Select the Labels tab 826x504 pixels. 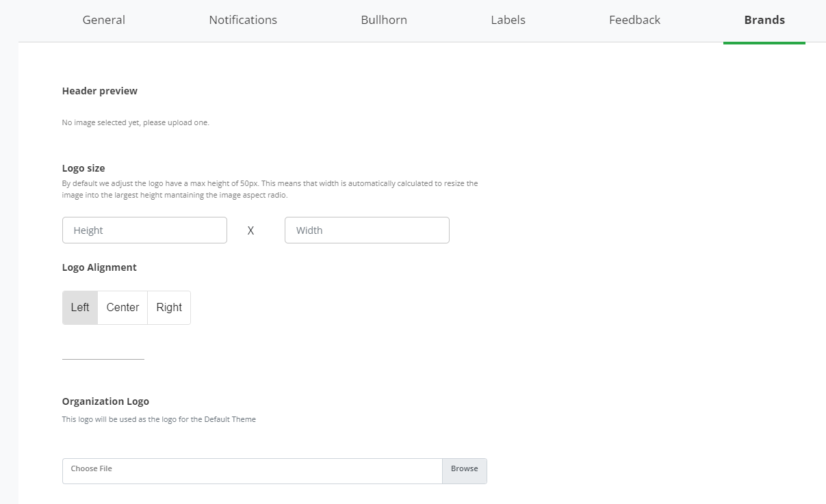click(x=508, y=21)
